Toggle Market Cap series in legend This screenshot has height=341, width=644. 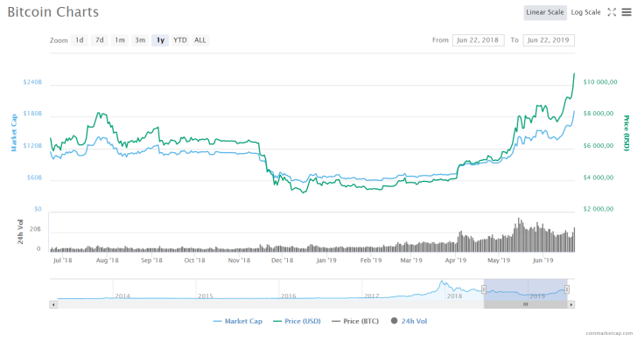coord(238,321)
